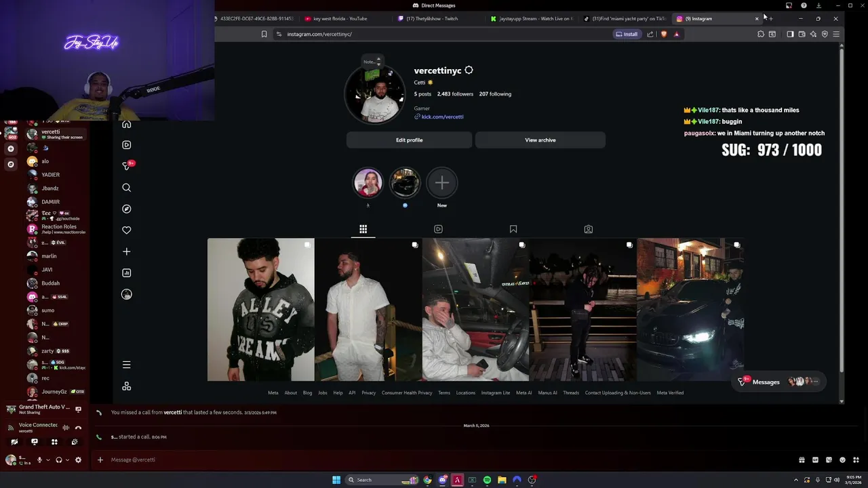Open Discord User Settings gear

tap(78, 460)
